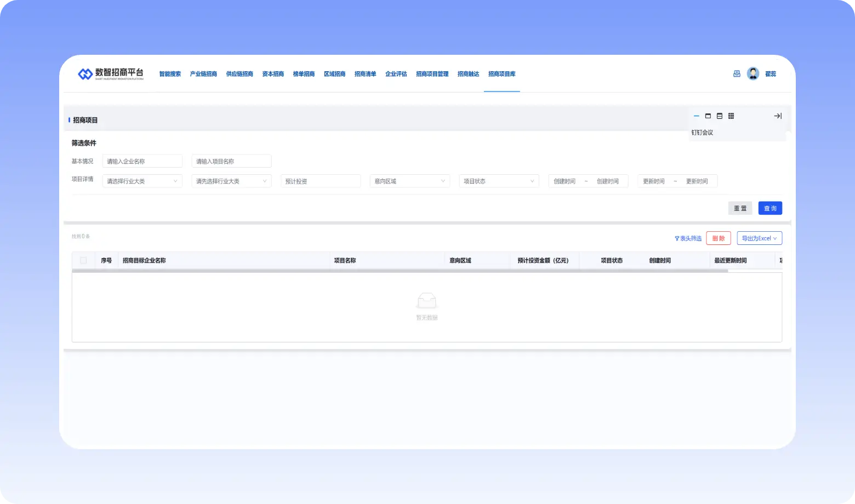Click the 请输入企业名称 input field
Screen dimensions: 855x504
pos(142,162)
